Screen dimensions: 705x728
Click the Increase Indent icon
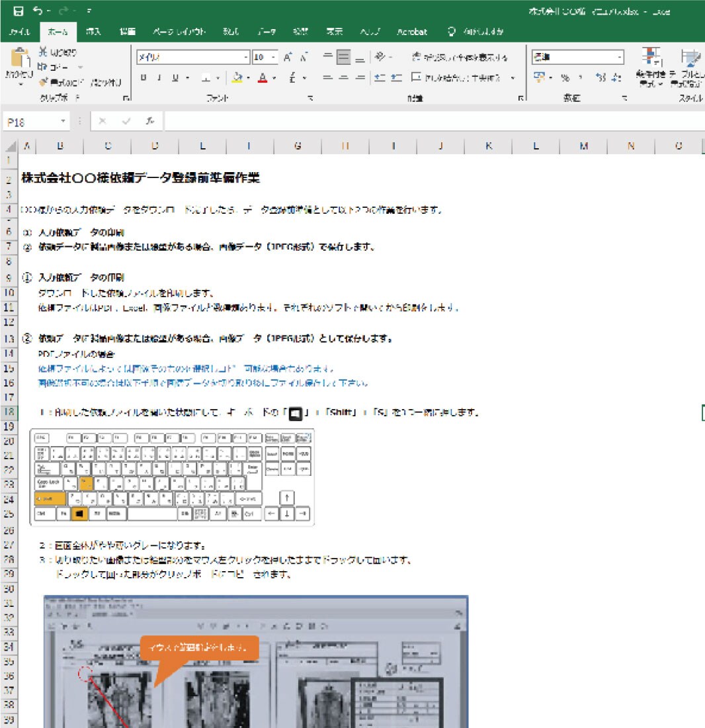[396, 77]
